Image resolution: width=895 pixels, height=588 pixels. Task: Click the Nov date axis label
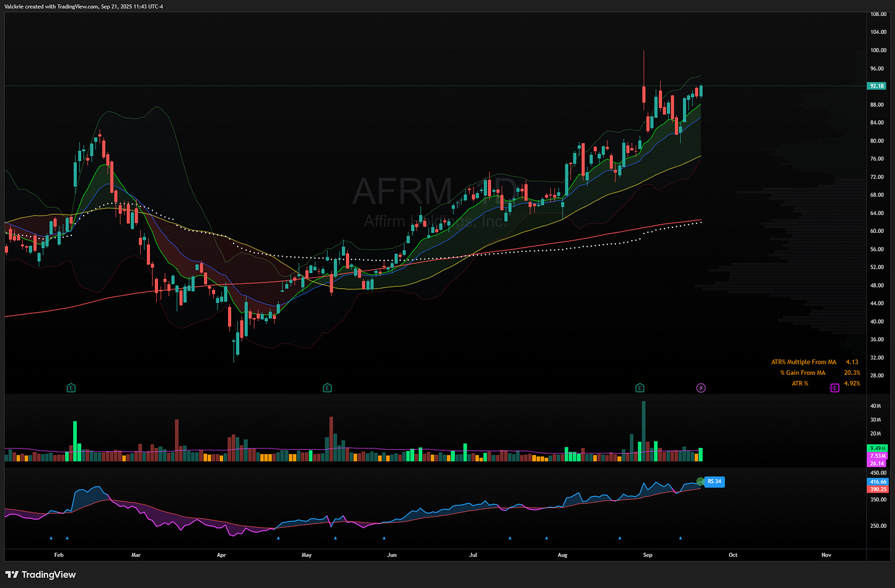click(x=826, y=555)
